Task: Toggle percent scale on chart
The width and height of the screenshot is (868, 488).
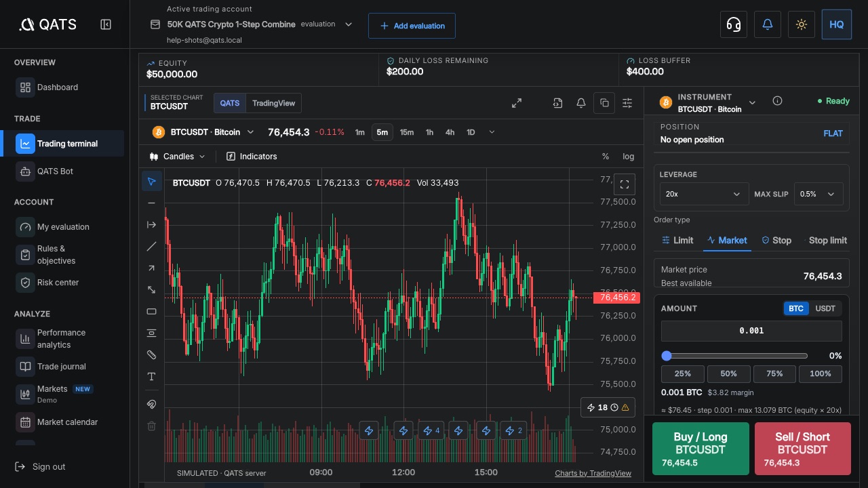Action: [x=606, y=157]
